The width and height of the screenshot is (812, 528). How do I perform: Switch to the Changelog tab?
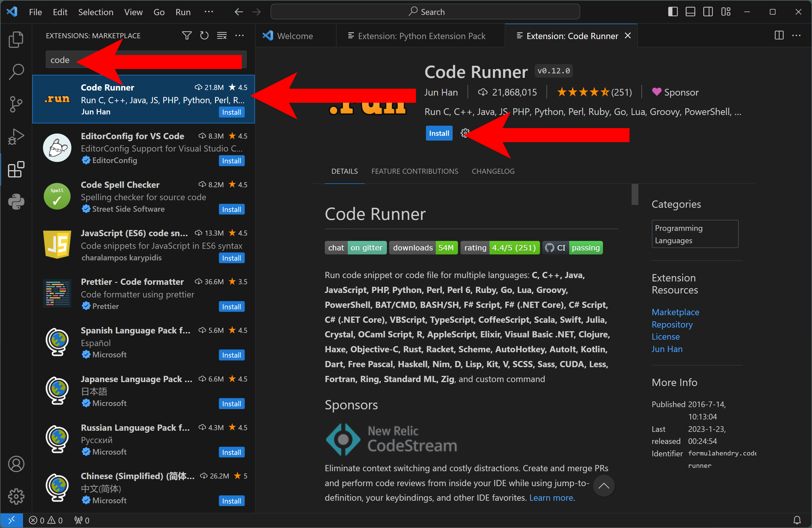pos(493,171)
